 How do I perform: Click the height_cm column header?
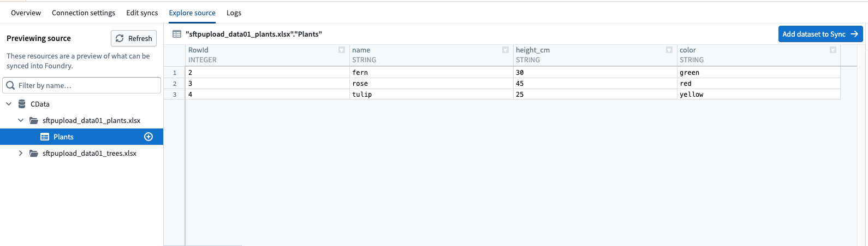[595, 55]
